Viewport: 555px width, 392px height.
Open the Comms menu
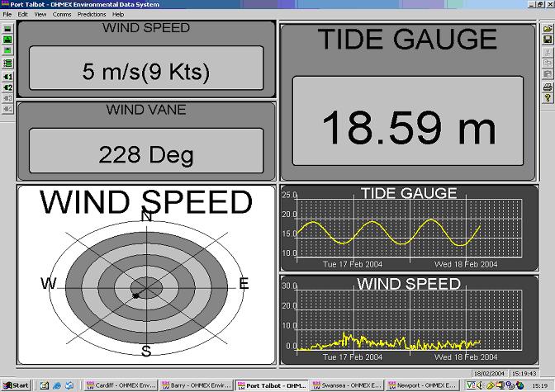pyautogui.click(x=62, y=14)
